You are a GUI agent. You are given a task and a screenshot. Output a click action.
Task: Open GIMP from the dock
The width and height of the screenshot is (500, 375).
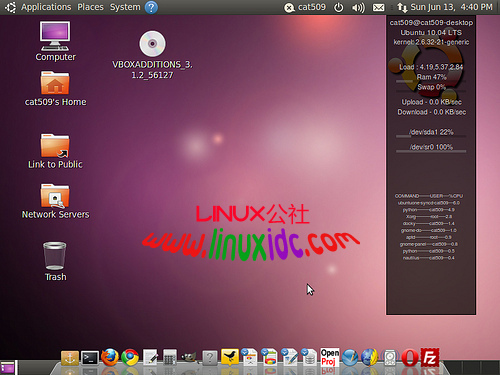pos(189,358)
